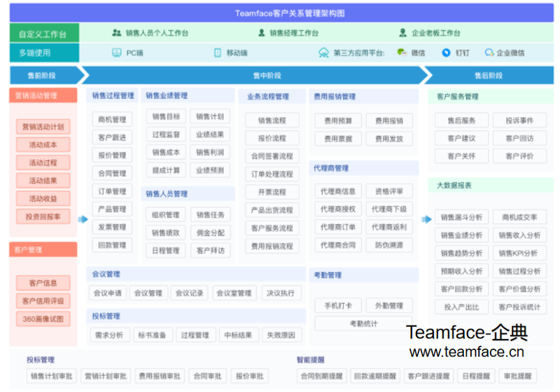Viewport: 560px width, 392px height.
Task: Select the 会议室管理 box
Action: (x=234, y=293)
